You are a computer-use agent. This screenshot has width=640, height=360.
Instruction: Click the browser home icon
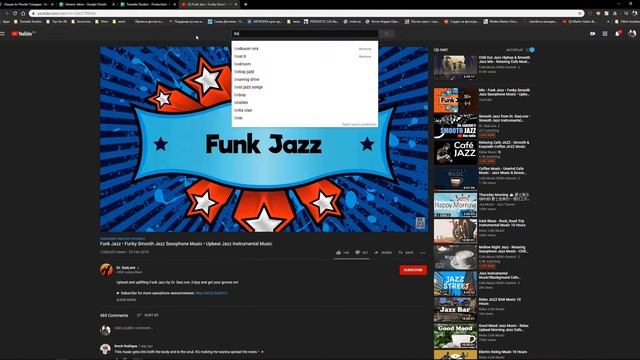coord(23,13)
